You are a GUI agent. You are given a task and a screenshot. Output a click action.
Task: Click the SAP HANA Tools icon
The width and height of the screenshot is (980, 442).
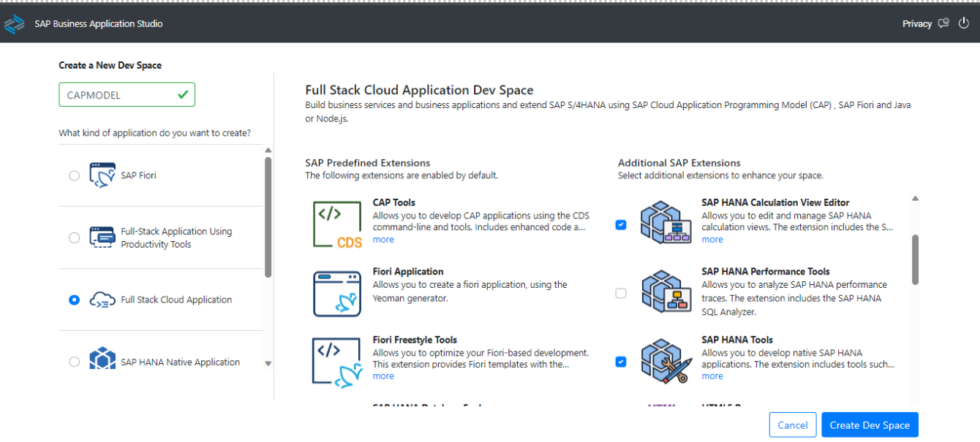pos(666,362)
